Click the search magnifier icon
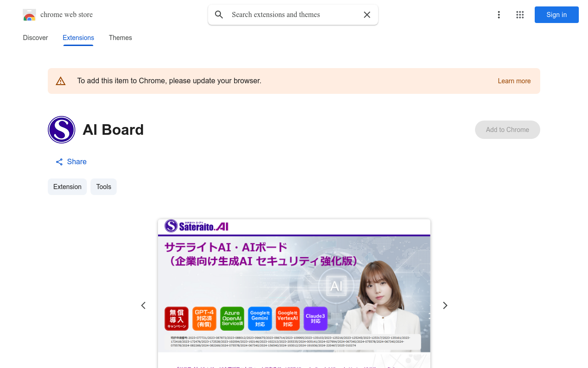Screen dimensions: 588x368 click(219, 15)
